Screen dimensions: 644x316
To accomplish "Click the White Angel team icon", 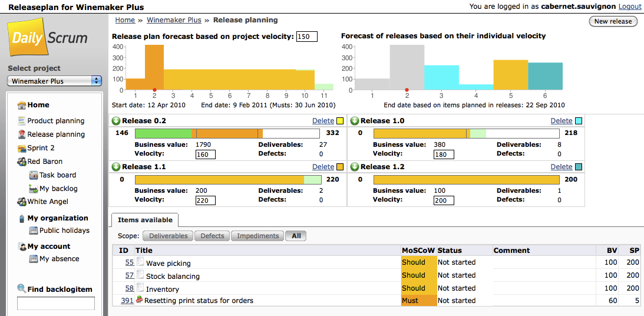I will [22, 202].
